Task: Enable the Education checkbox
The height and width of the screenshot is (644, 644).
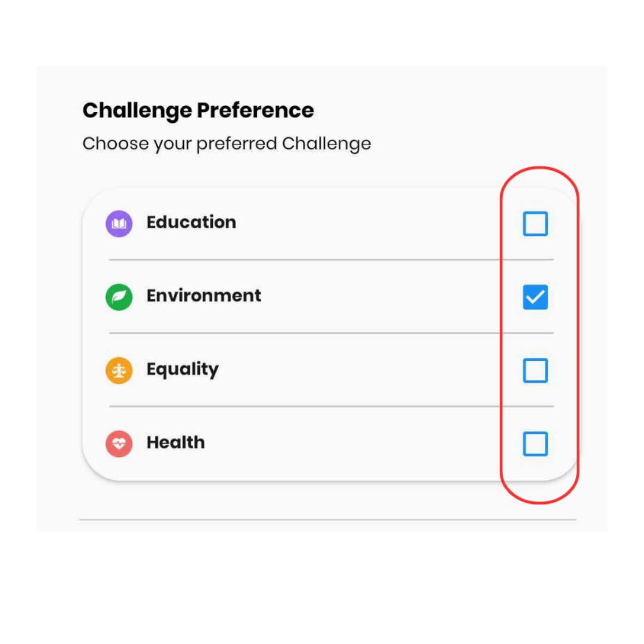Action: [535, 224]
